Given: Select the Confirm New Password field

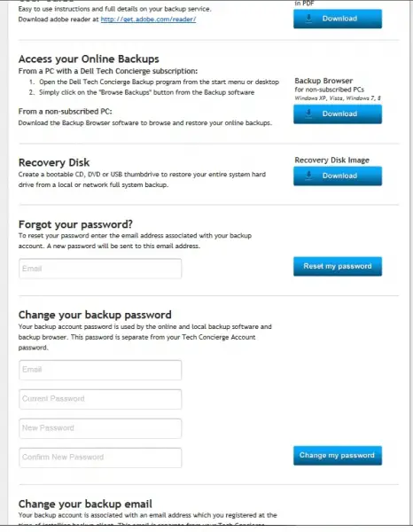Looking at the screenshot, I should tap(100, 458).
